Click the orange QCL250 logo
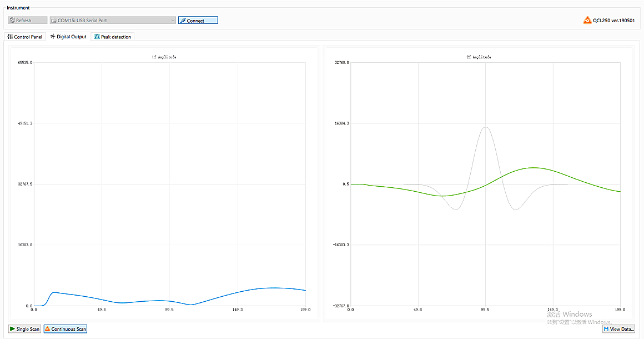 (x=587, y=21)
